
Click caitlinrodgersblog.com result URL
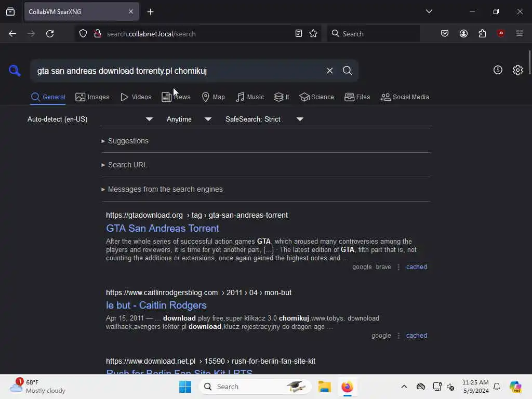(x=198, y=292)
